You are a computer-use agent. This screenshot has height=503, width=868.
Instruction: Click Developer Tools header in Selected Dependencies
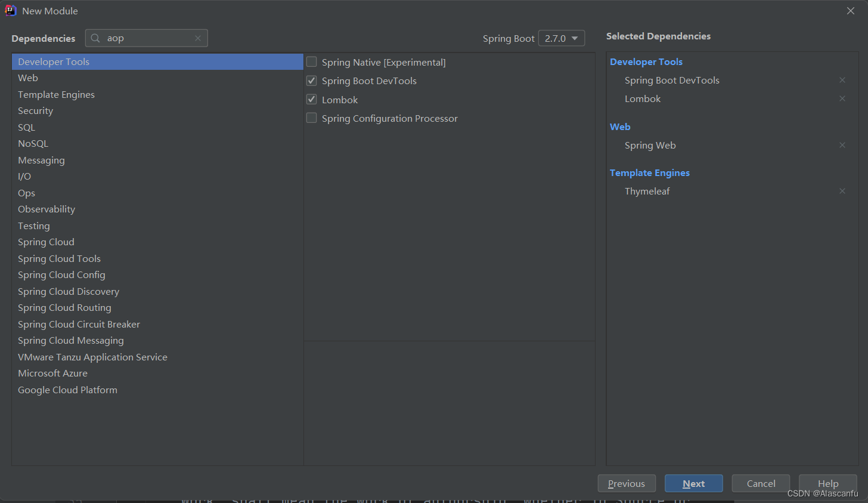pos(646,61)
